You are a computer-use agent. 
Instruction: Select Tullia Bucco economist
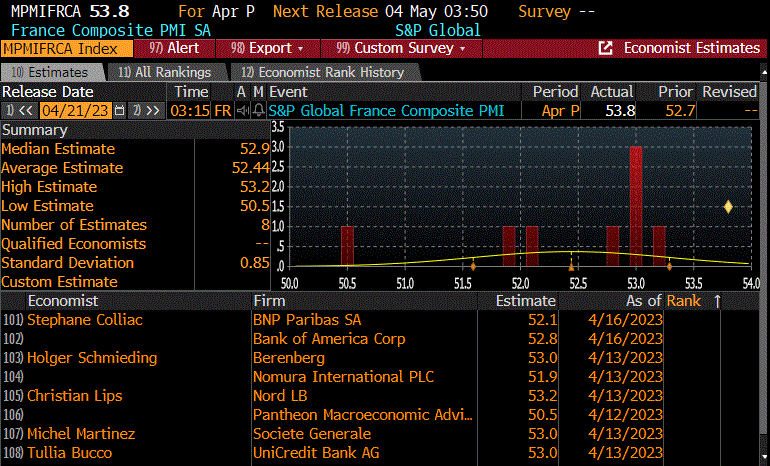[69, 453]
